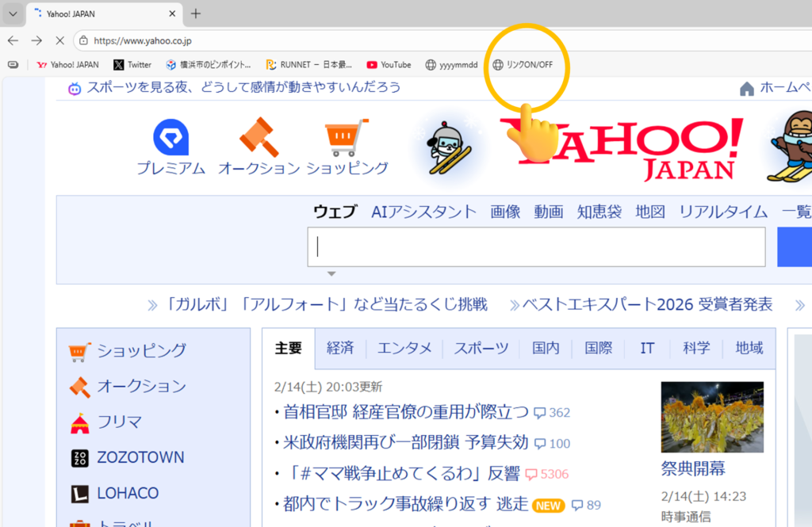Open the 首相官邸 経産官僚 headline
812x527 pixels.
pyautogui.click(x=406, y=411)
